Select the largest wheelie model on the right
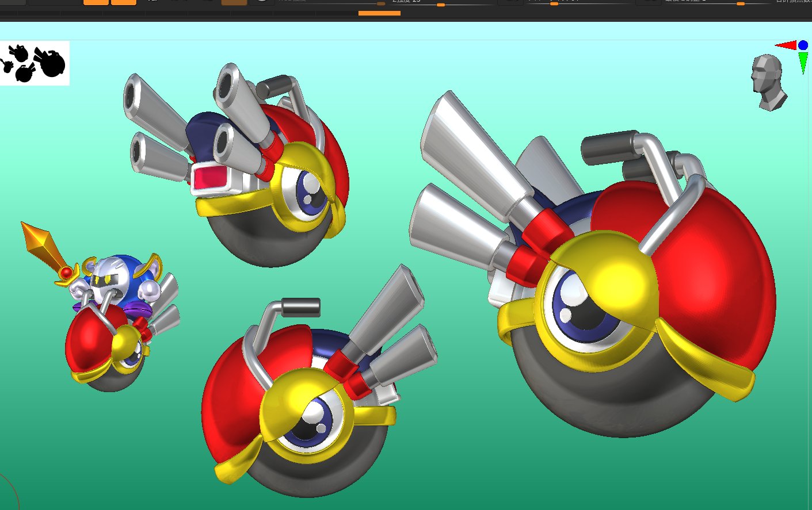Viewport: 812px width, 510px height. click(x=593, y=264)
